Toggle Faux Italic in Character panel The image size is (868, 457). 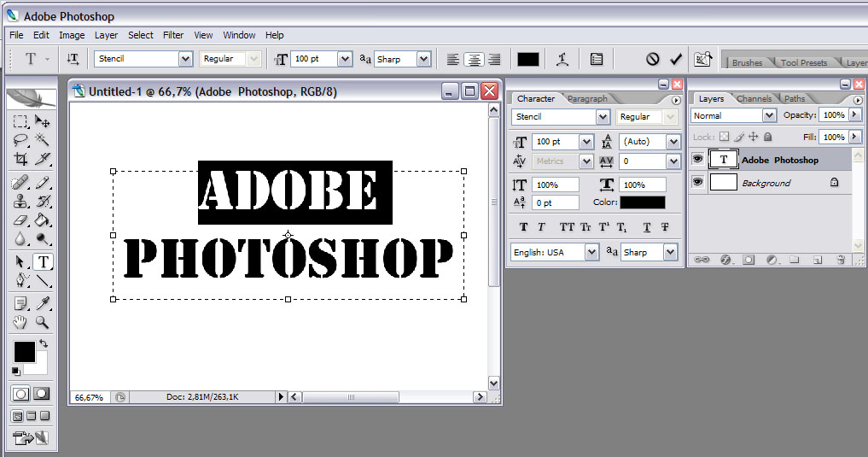(541, 227)
